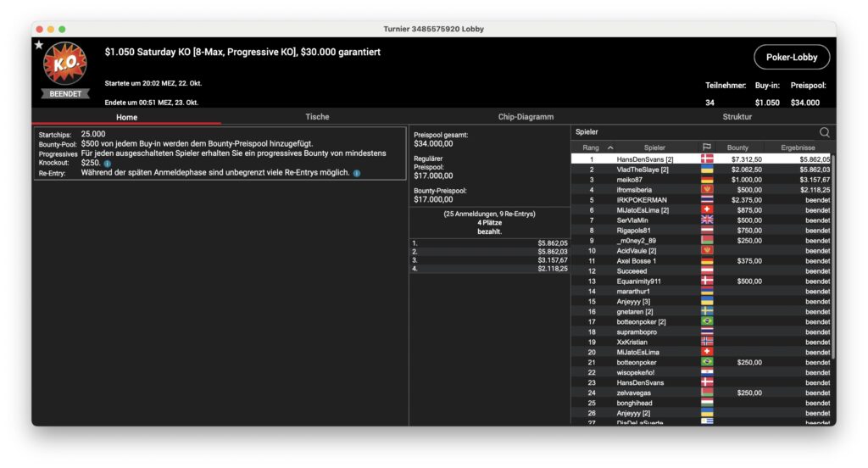
Task: Sort the list by Ergebnisse column
Action: coord(797,148)
